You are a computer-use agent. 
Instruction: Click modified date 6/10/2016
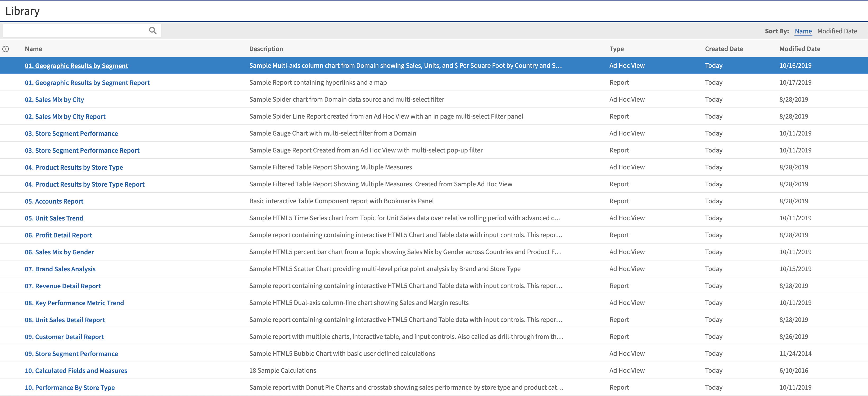(794, 370)
